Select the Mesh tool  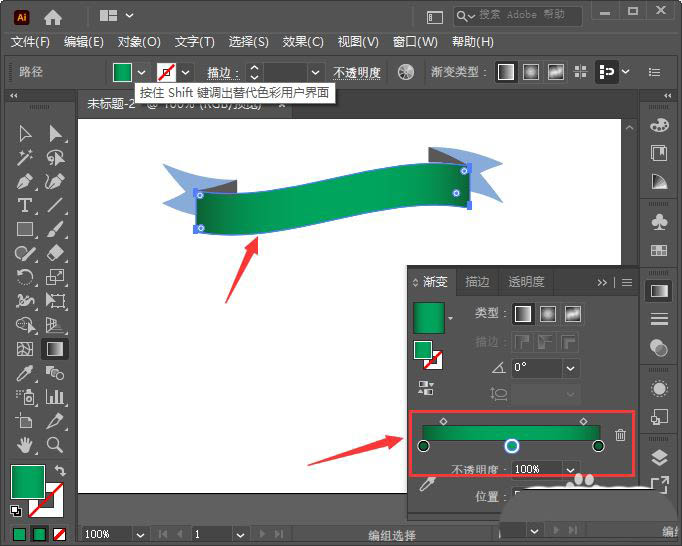click(25, 349)
